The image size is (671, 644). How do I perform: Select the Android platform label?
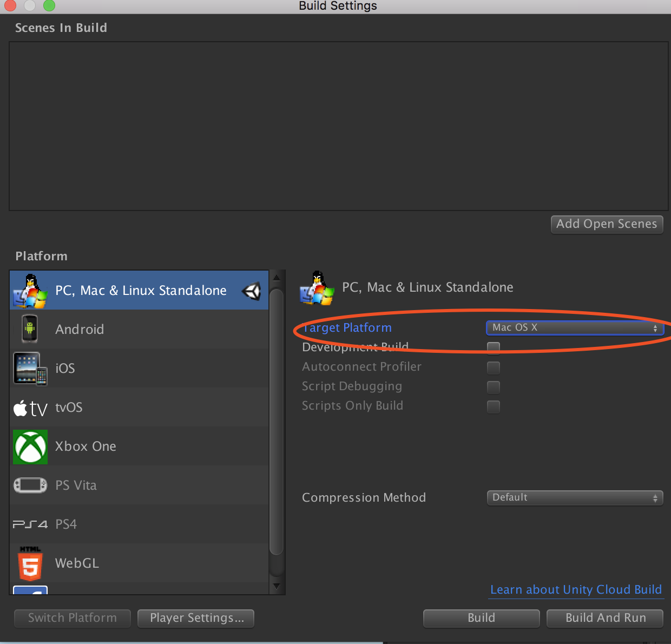pos(80,329)
